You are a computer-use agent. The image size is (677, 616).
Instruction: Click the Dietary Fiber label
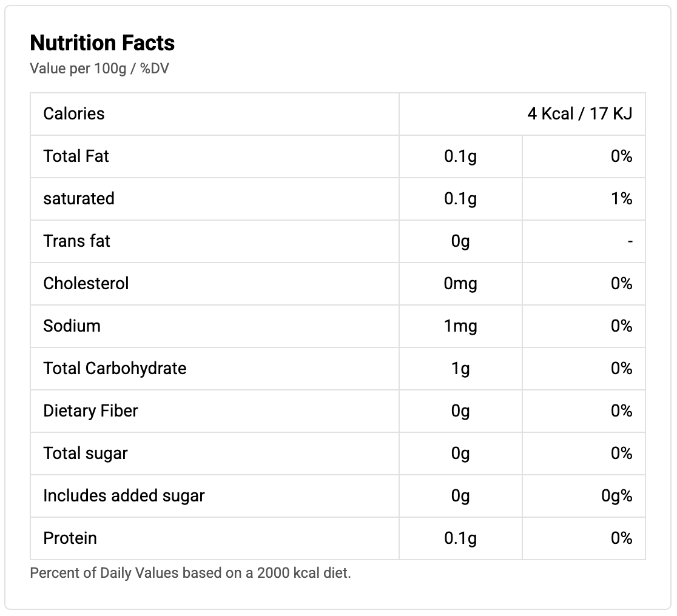point(90,411)
